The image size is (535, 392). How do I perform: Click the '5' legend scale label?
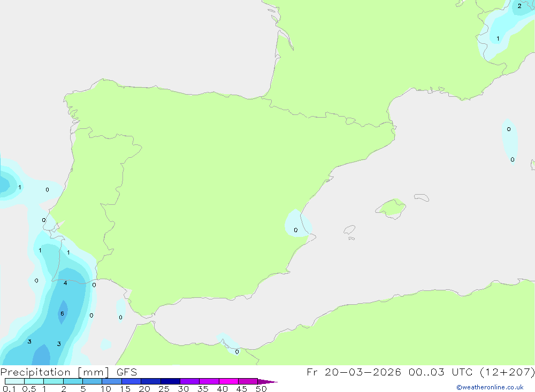coord(83,389)
